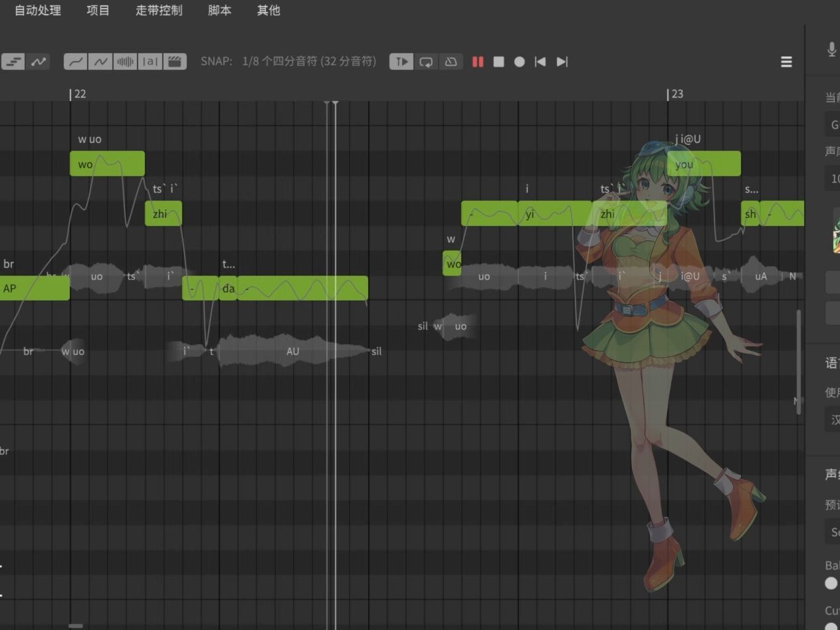Click the round record button
840x630 pixels.
(x=520, y=62)
